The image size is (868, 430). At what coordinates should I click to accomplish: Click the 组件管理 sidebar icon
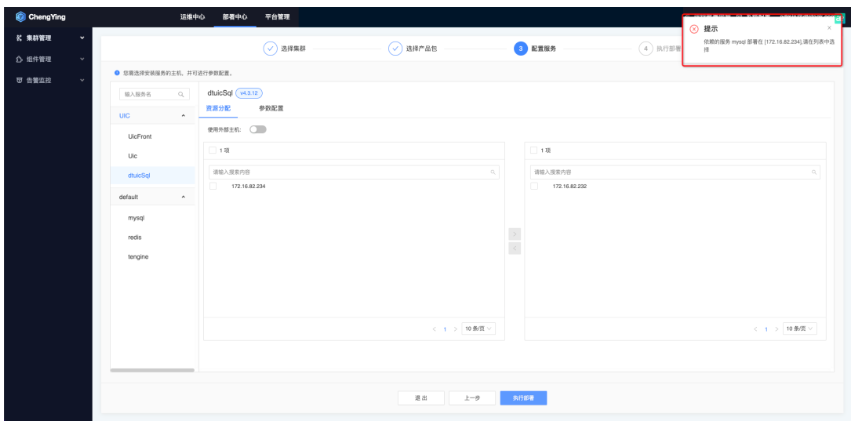[x=19, y=59]
